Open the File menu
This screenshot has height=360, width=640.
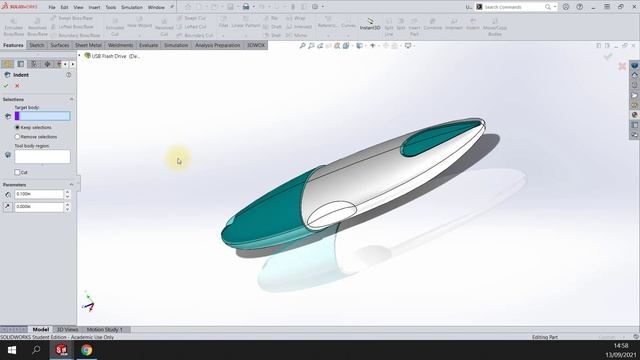52,7
